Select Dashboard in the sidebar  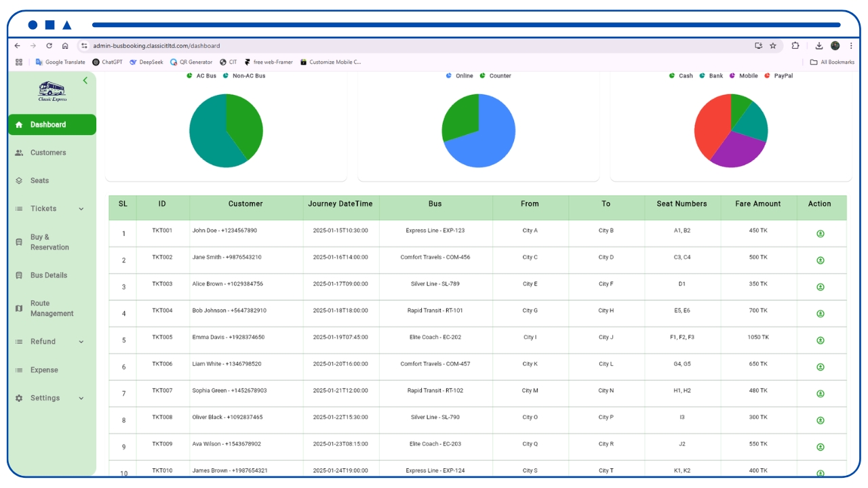[x=52, y=125]
